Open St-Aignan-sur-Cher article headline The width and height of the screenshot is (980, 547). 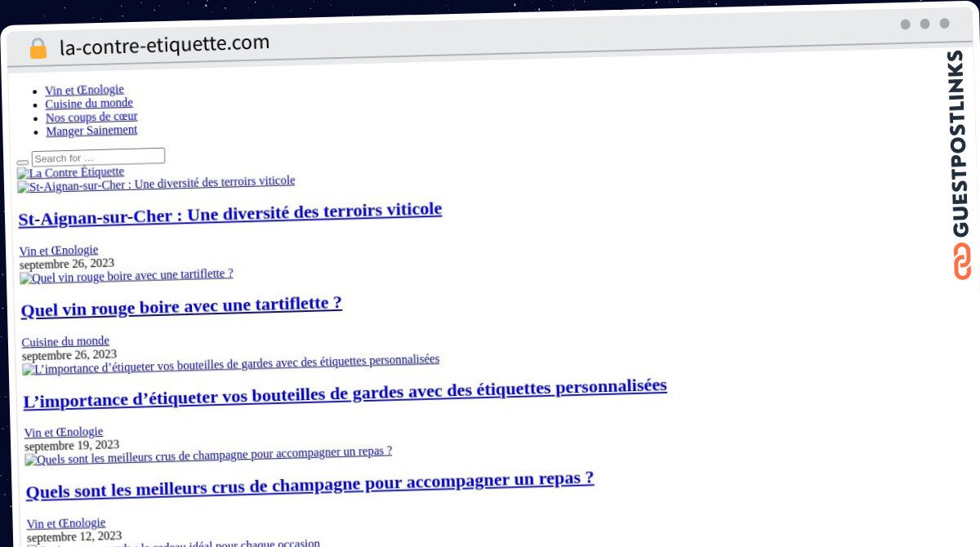(229, 212)
